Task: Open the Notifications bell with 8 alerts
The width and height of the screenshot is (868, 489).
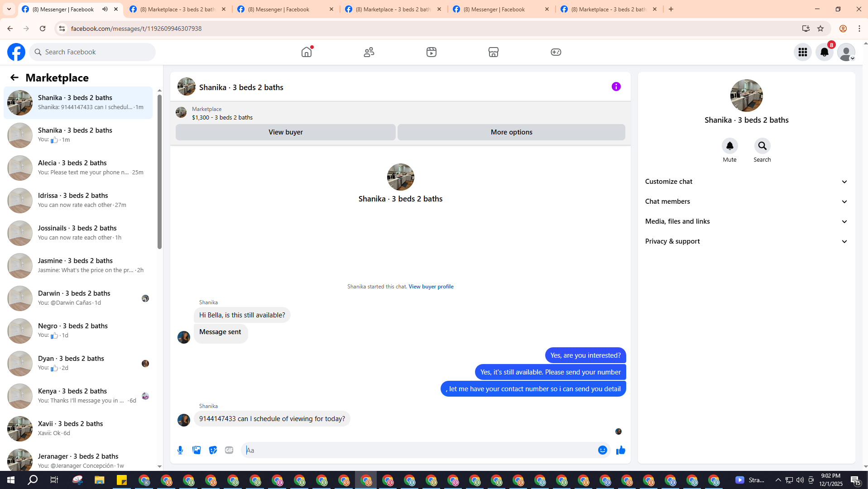Action: pos(825,52)
